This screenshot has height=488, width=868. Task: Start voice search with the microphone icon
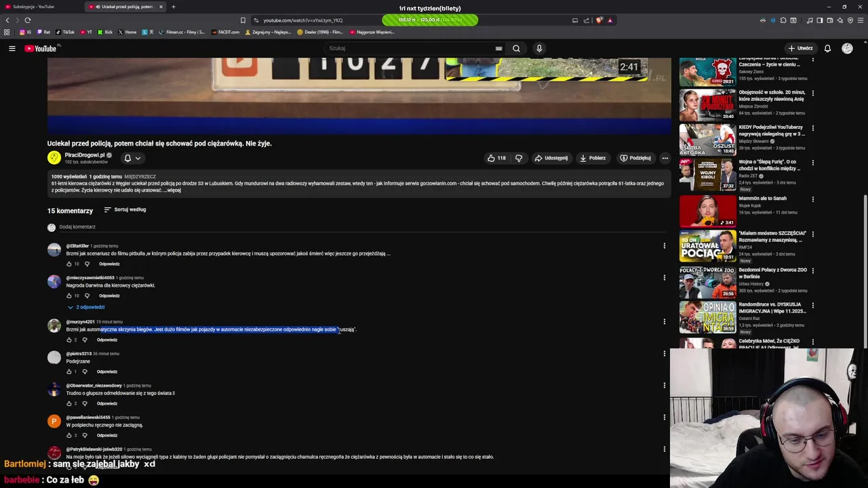click(x=539, y=48)
